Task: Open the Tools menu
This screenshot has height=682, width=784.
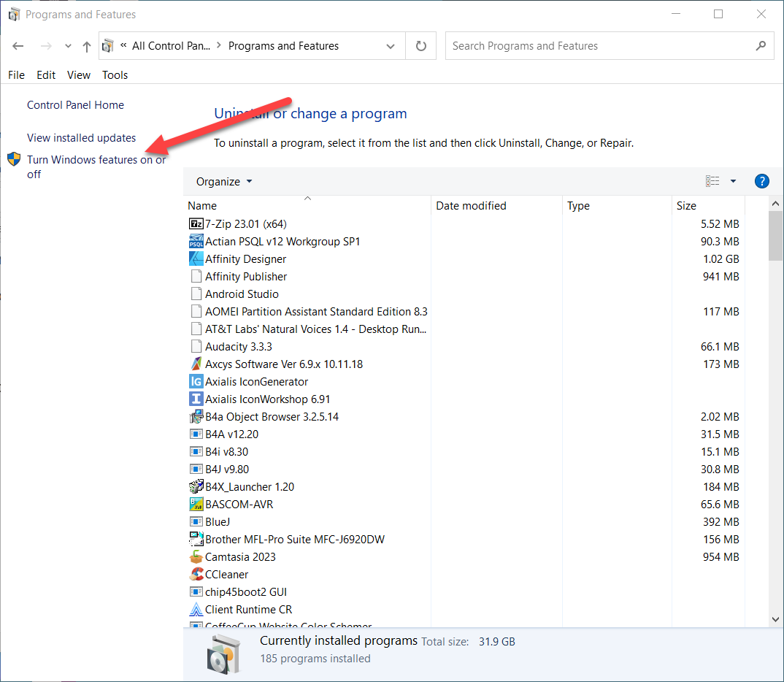Action: coord(115,75)
